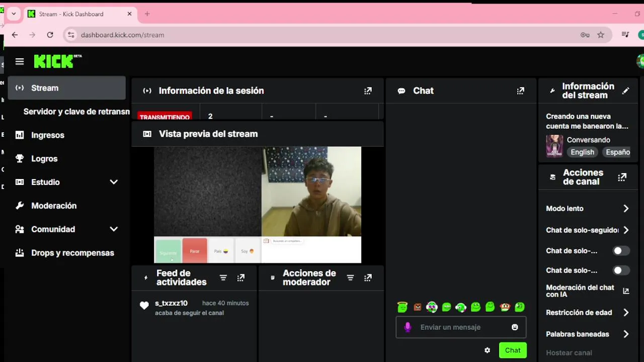
Task: Open Modo lento options
Action: click(588, 209)
